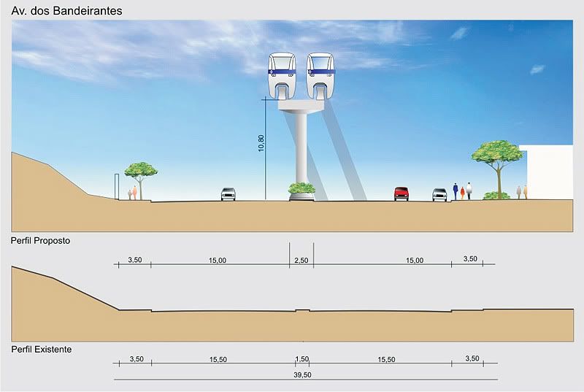Select the '10,80' height dimension label

[261, 143]
